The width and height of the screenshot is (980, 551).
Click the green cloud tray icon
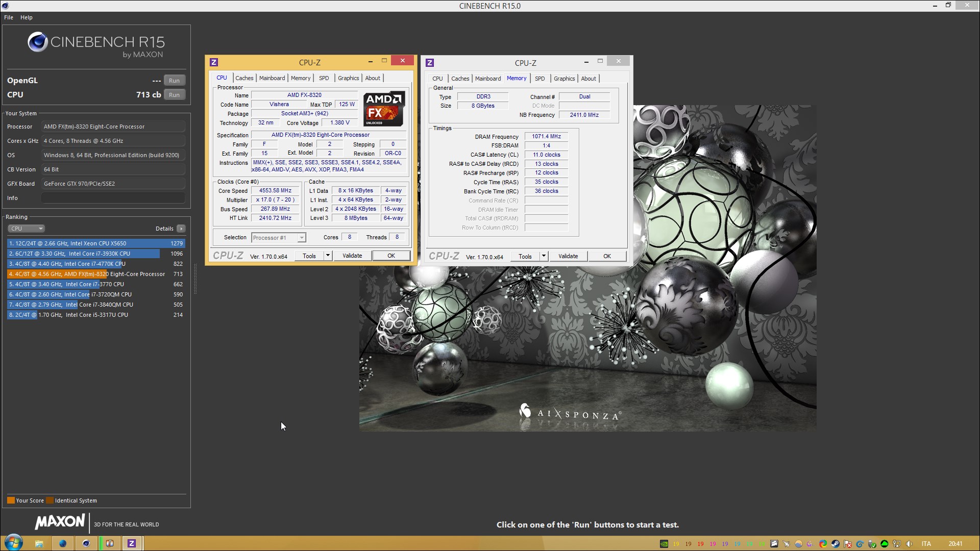pos(885,544)
